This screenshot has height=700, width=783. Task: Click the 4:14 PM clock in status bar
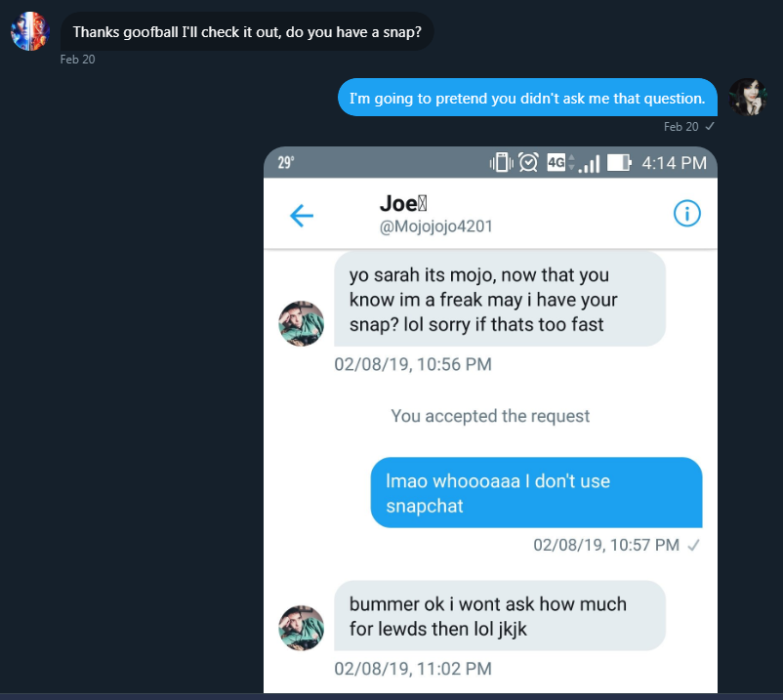[674, 163]
